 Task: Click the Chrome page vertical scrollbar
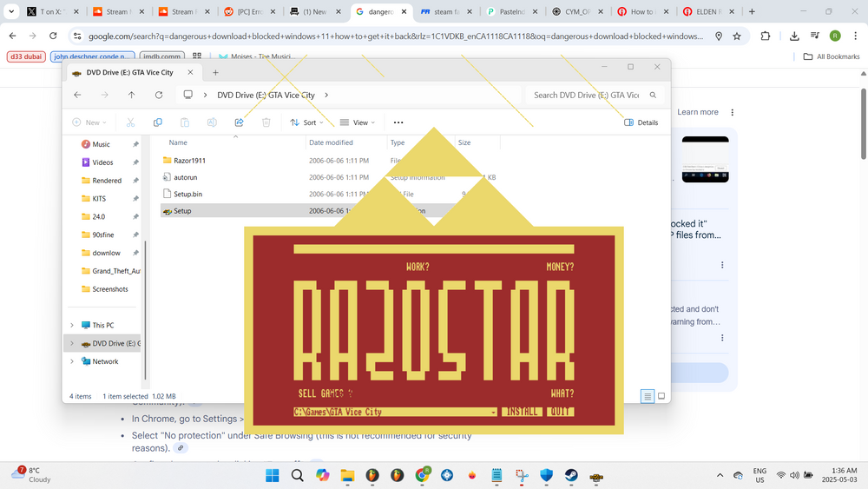(864, 123)
